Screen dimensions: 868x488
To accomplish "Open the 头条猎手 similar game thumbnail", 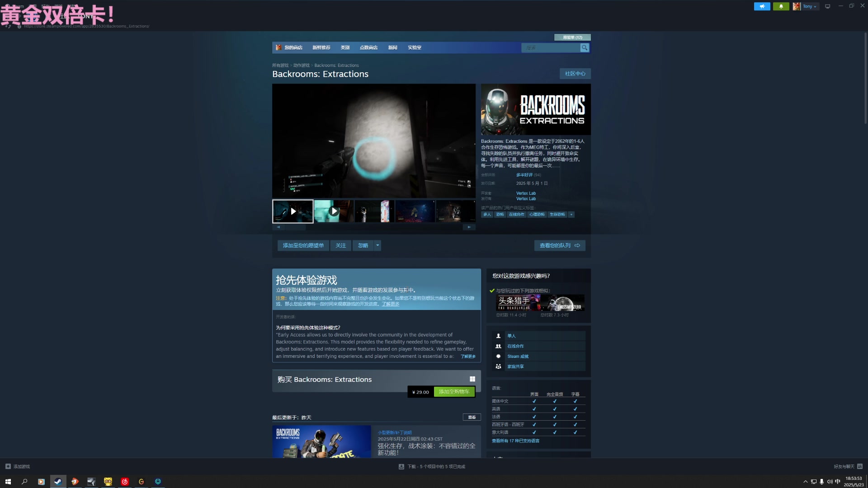I will pos(518,303).
